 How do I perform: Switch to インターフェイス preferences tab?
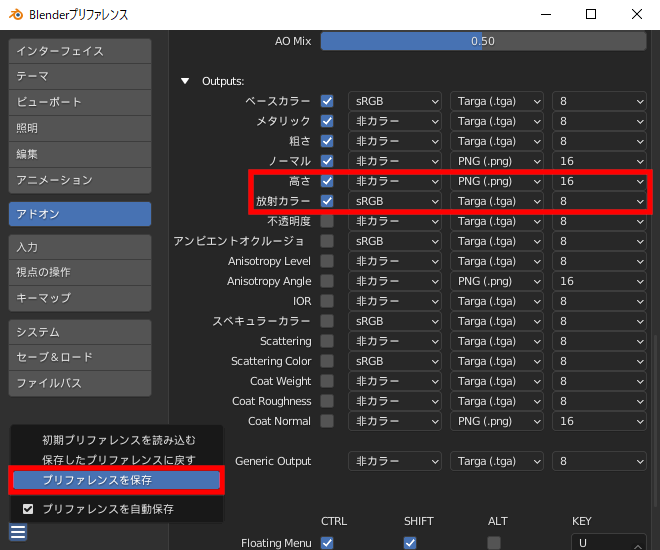click(80, 51)
